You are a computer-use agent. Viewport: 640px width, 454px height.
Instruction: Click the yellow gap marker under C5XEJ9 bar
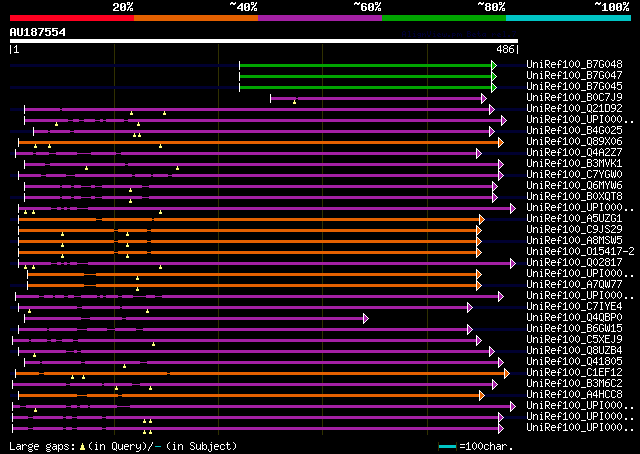(x=153, y=344)
